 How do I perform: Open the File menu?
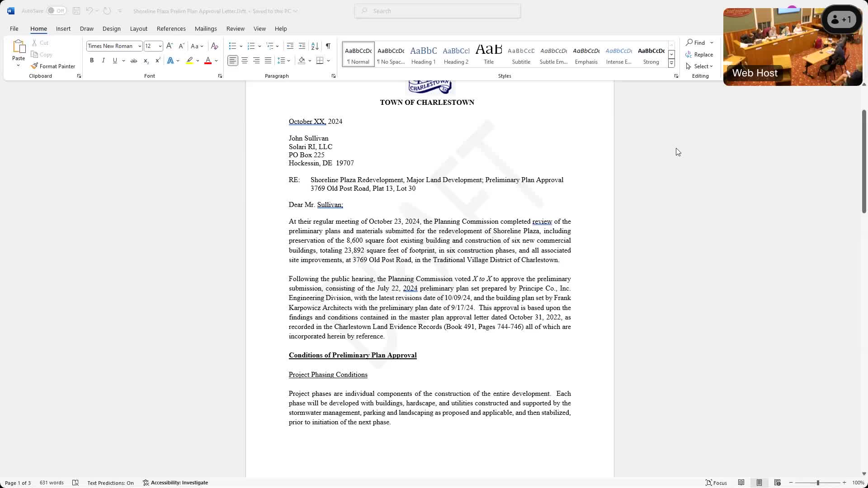point(14,28)
